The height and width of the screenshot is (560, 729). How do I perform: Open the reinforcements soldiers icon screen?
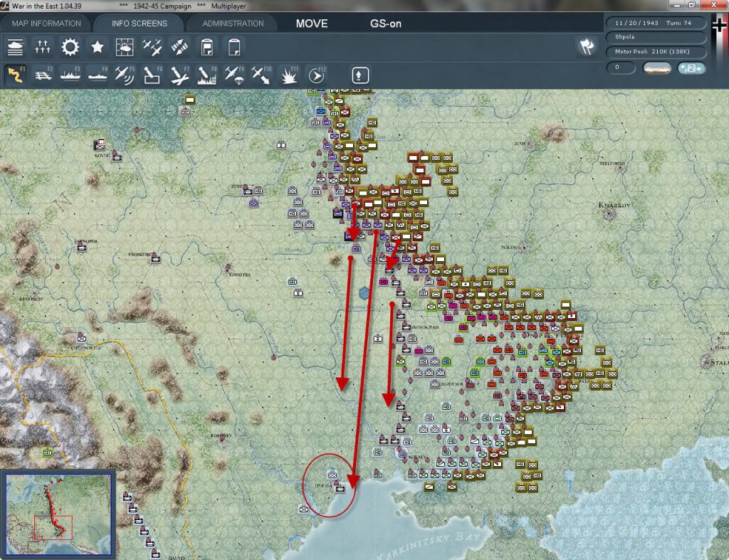tap(42, 47)
